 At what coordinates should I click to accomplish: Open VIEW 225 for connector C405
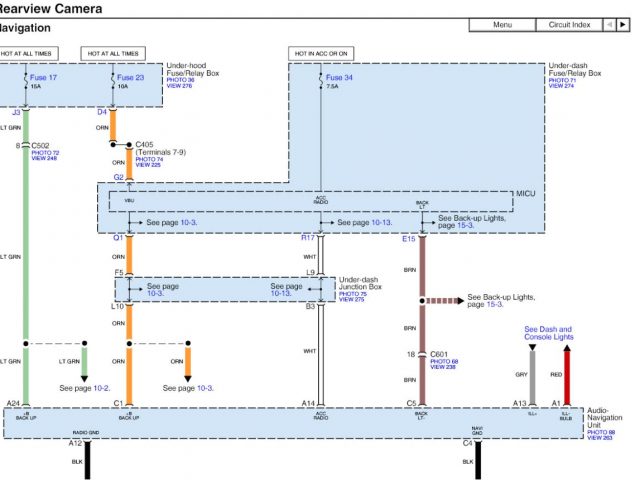[148, 165]
